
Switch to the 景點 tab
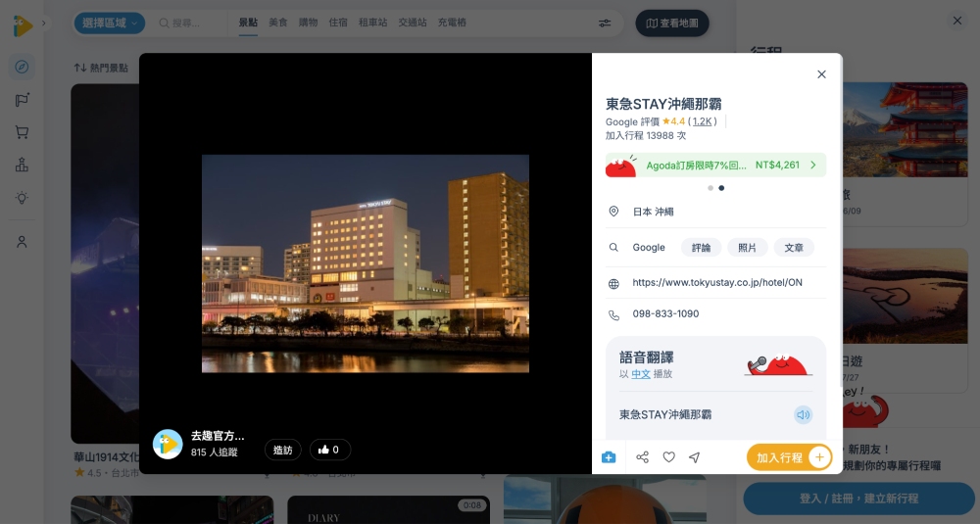(x=248, y=23)
